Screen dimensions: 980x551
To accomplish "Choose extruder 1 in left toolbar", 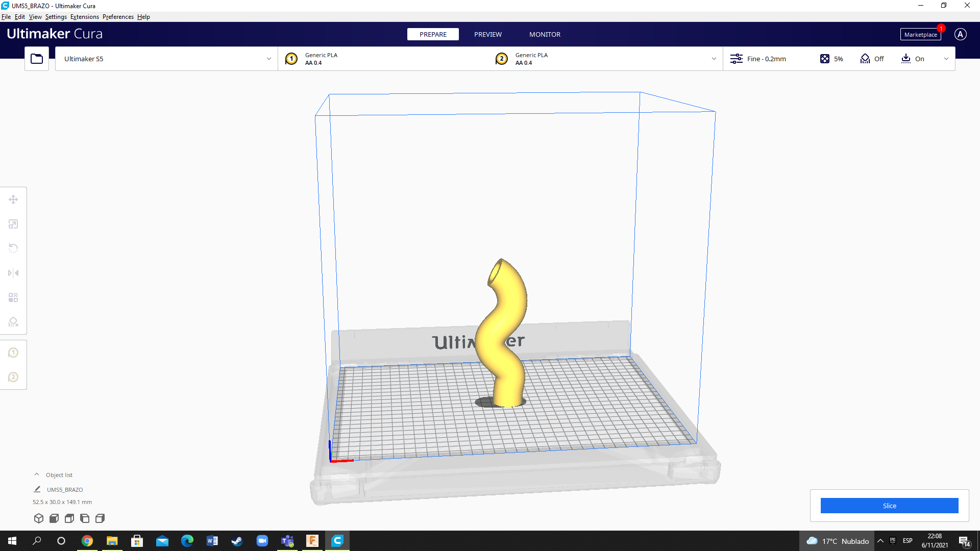I will coord(13,353).
